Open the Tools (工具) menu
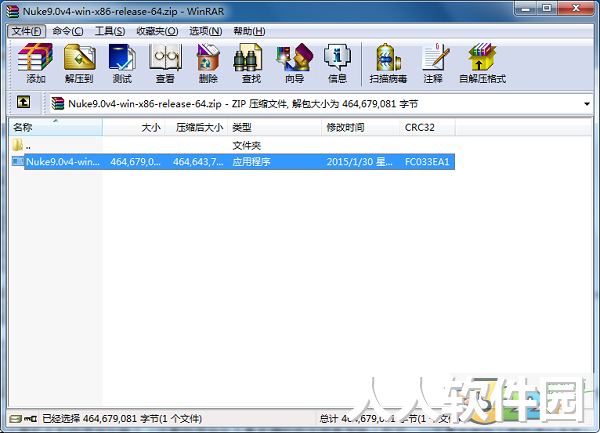This screenshot has width=600, height=433. click(110, 31)
